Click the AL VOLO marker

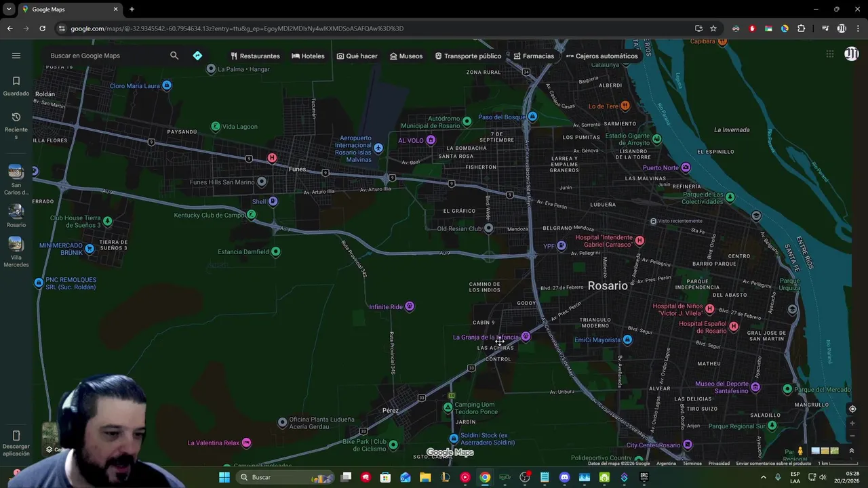[x=430, y=140]
